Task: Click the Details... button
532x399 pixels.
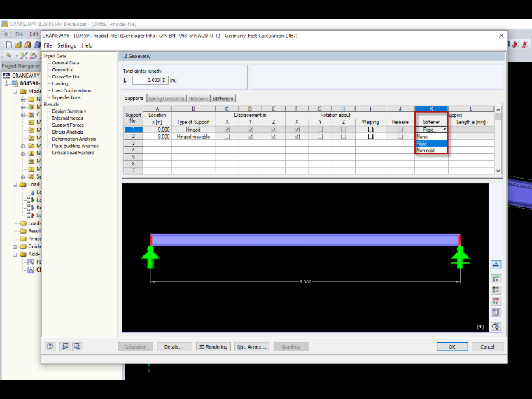Action: coord(174,346)
